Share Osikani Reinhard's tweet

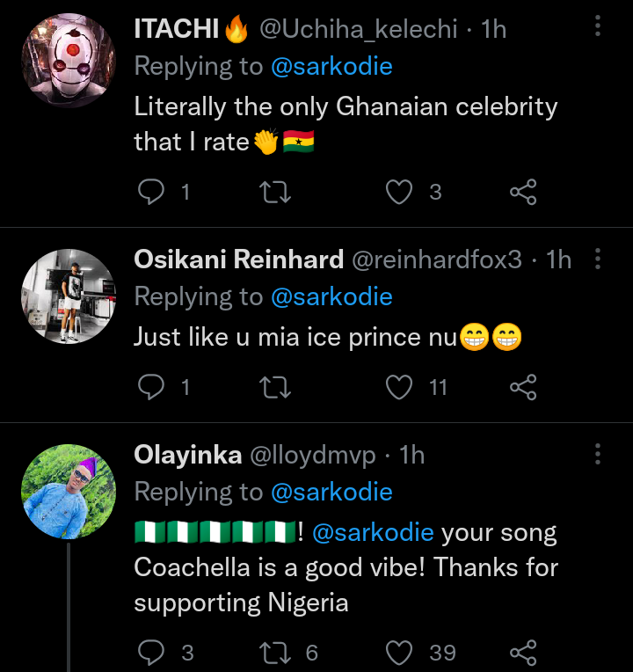pyautogui.click(x=523, y=387)
